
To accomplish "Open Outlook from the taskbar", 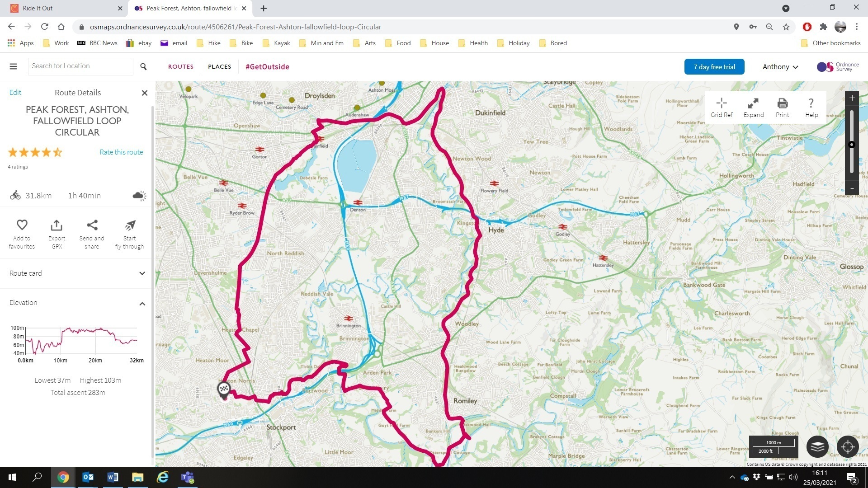I will click(x=88, y=477).
